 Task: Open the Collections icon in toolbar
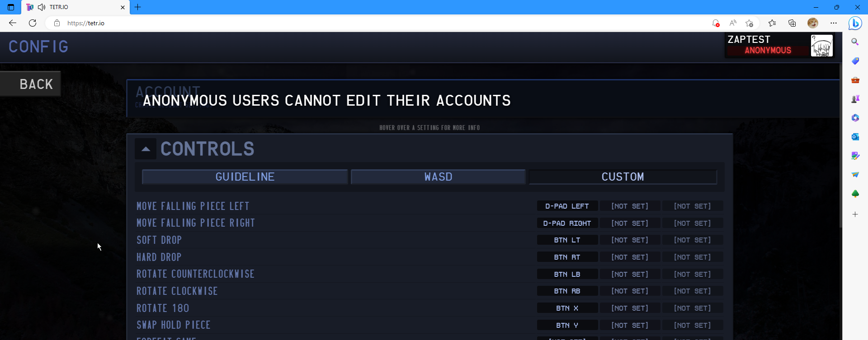(792, 23)
